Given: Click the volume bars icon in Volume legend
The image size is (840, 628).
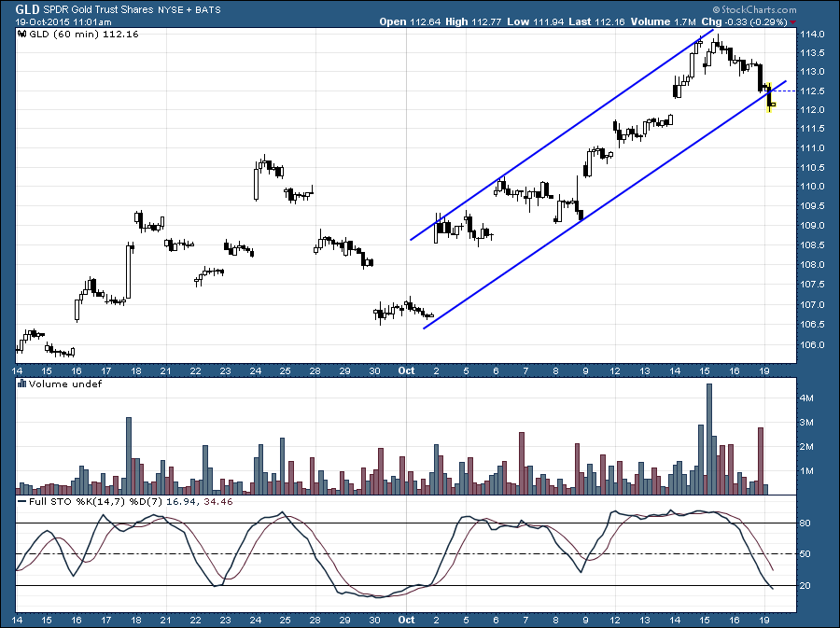Looking at the screenshot, I should (22, 384).
